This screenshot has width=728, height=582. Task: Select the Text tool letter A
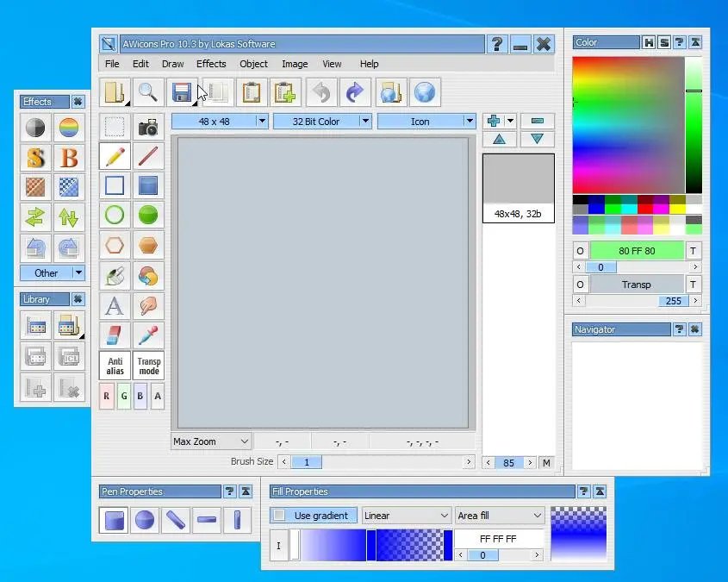coord(115,305)
